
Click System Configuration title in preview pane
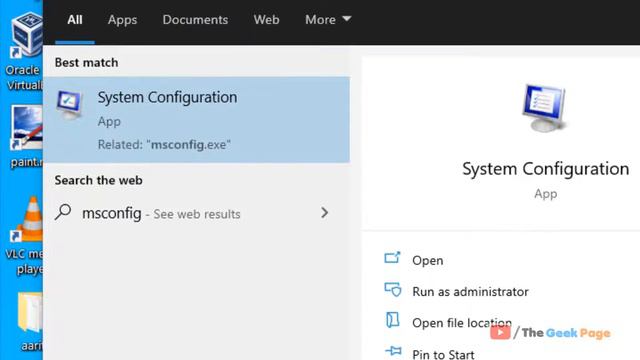tap(545, 169)
